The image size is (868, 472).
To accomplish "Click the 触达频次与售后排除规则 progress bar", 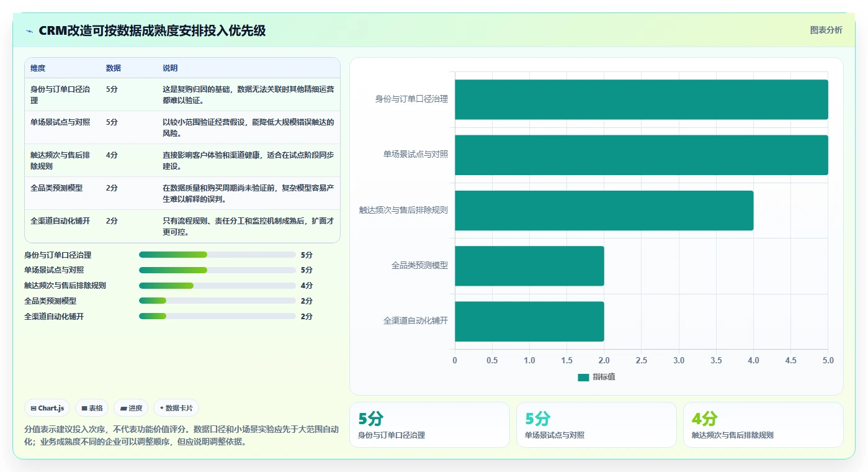I will click(217, 286).
